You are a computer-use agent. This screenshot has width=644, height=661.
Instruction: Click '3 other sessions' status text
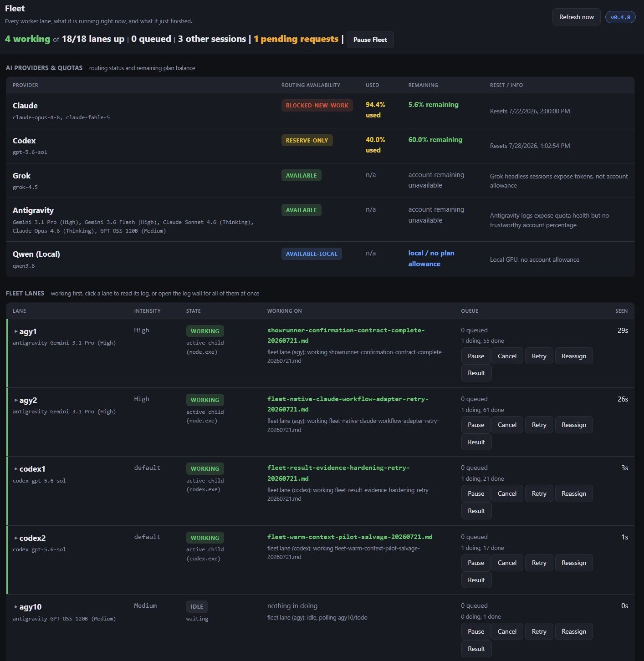coord(212,39)
